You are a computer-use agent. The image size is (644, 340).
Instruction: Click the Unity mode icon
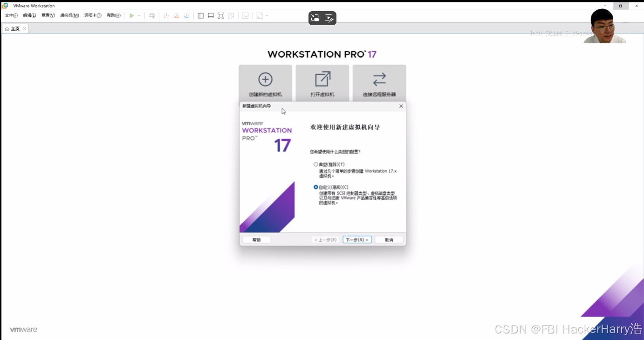point(231,15)
